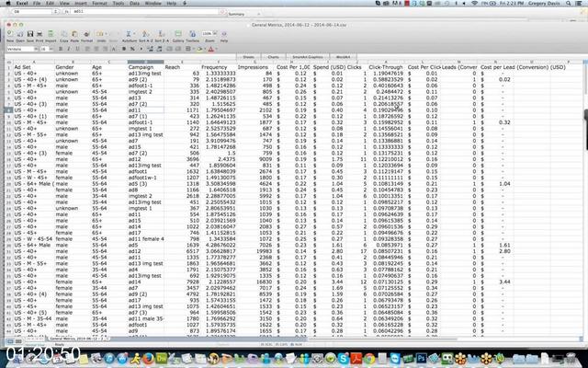This screenshot has width=588, height=368.
Task: Click the Open toolbar icon
Action: 20,35
